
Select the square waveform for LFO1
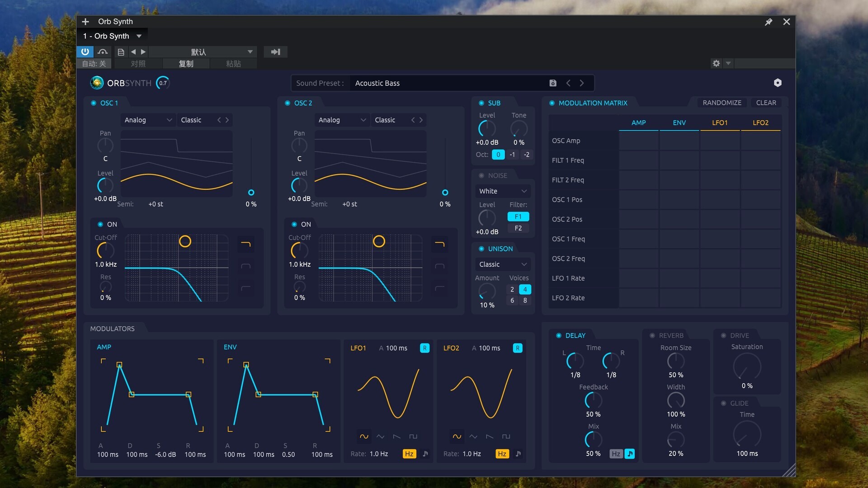[x=413, y=436]
